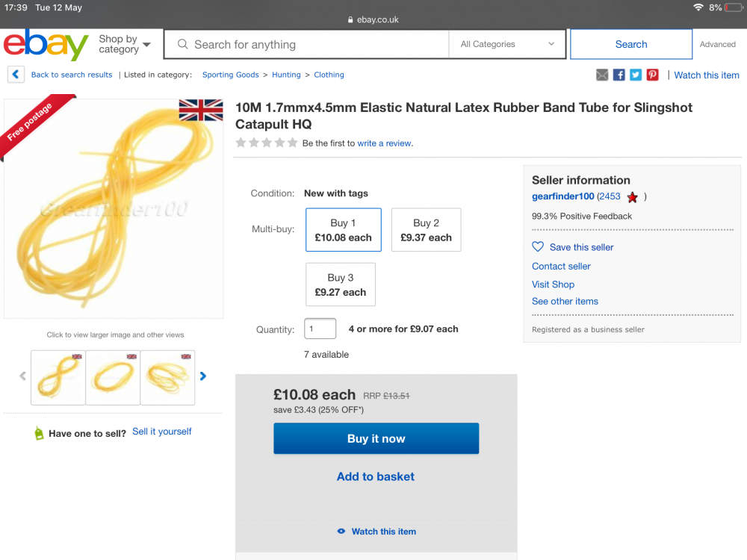
Task: Go back using the blue back arrow
Action: click(16, 74)
